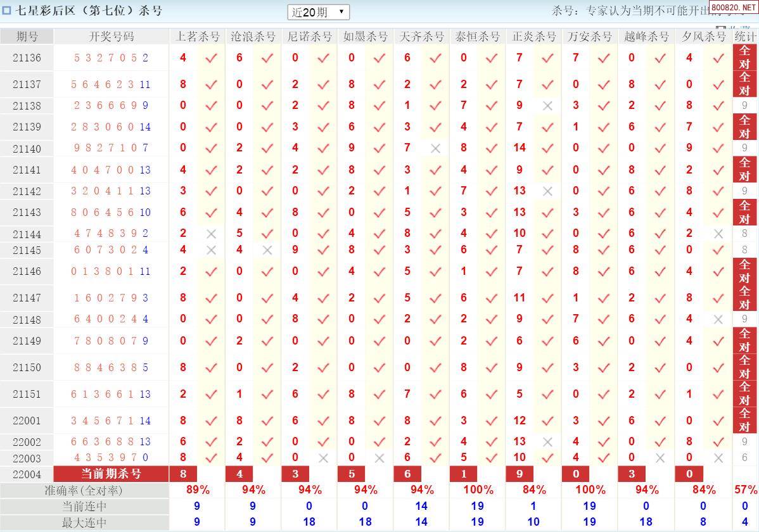Click the 上茗杀号 column header
Image resolution: width=759 pixels, height=532 pixels.
tap(198, 36)
